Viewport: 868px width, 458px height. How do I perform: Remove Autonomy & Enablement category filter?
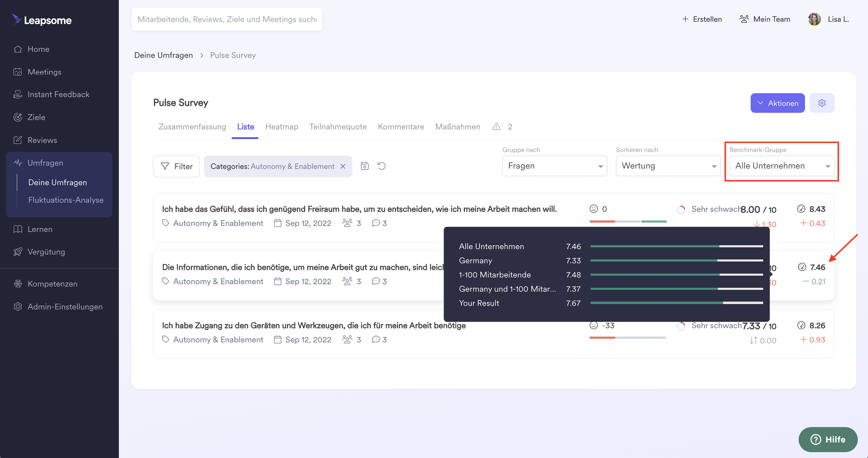point(343,166)
